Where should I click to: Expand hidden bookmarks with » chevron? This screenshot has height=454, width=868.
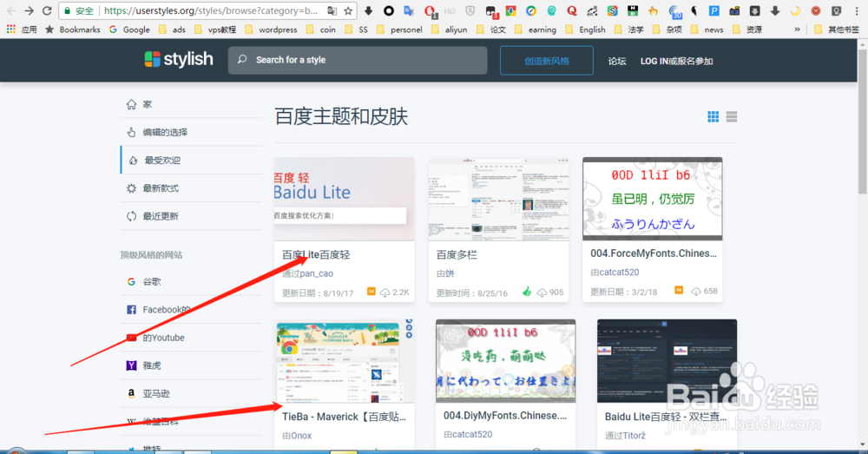pos(797,30)
